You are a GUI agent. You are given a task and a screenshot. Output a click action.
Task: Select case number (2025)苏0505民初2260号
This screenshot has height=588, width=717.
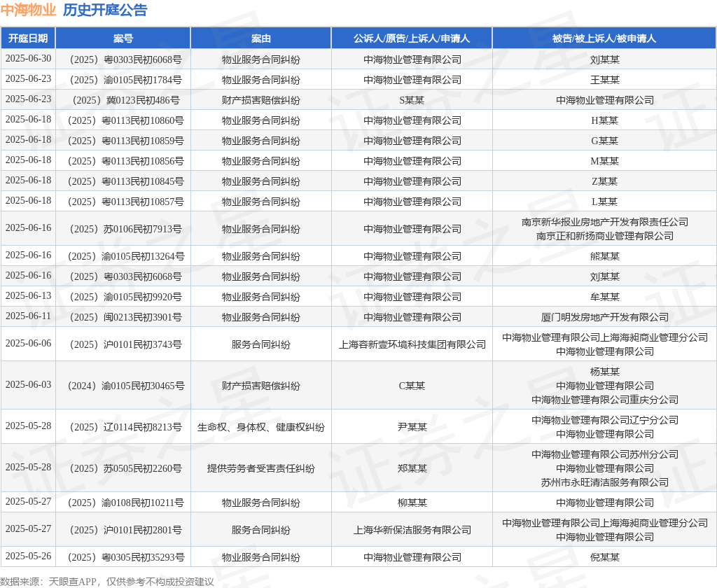pyautogui.click(x=123, y=468)
